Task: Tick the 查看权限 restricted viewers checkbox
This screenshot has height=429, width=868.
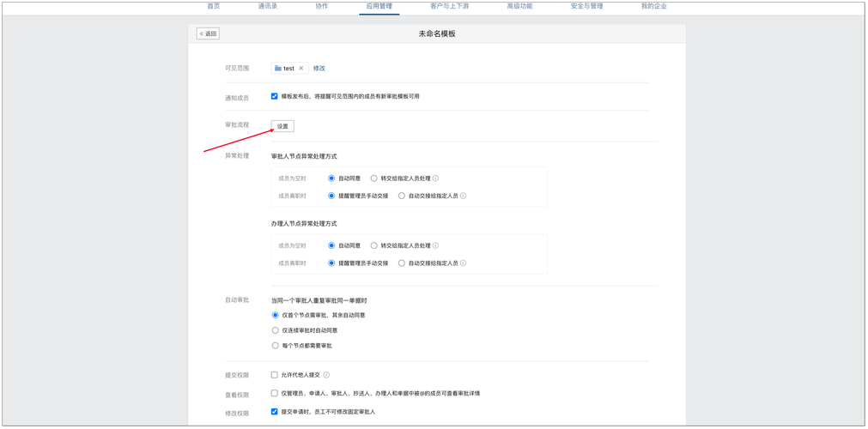Action: point(275,393)
